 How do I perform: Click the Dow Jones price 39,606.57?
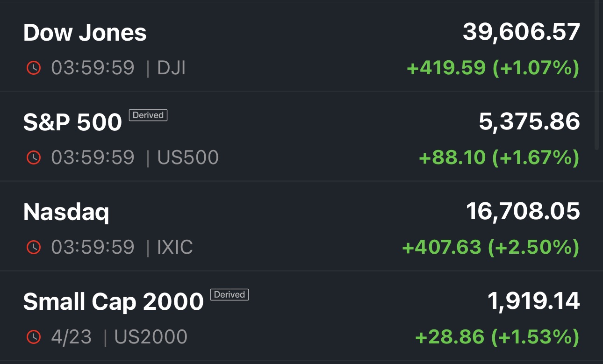point(521,32)
